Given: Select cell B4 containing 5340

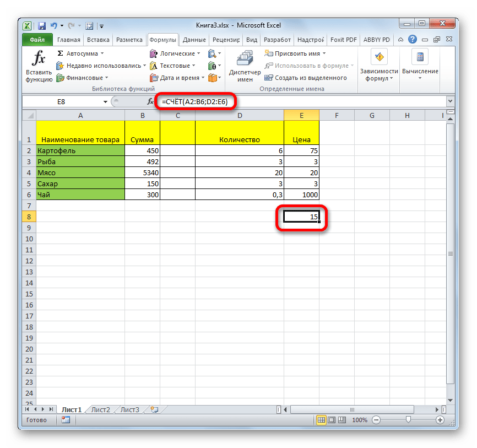Looking at the screenshot, I should 142,172.
